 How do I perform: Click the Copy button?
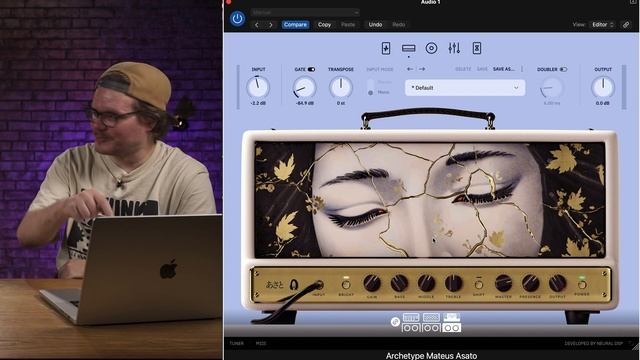[x=324, y=25]
